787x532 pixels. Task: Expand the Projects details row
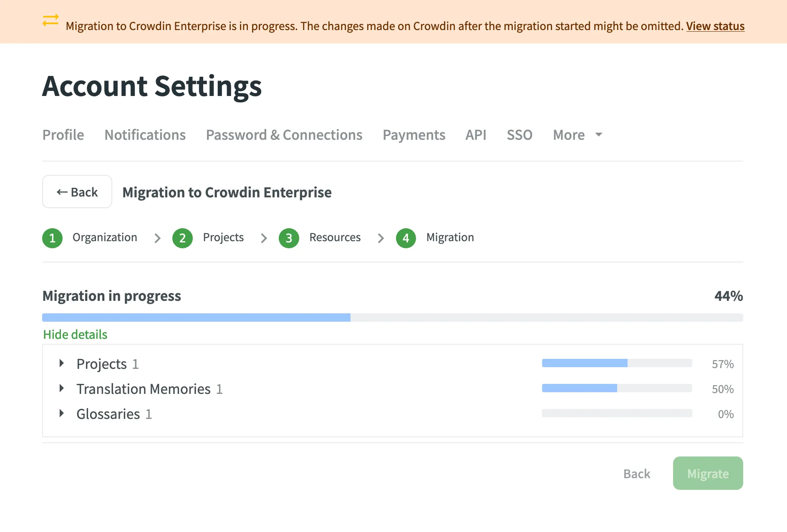point(62,363)
